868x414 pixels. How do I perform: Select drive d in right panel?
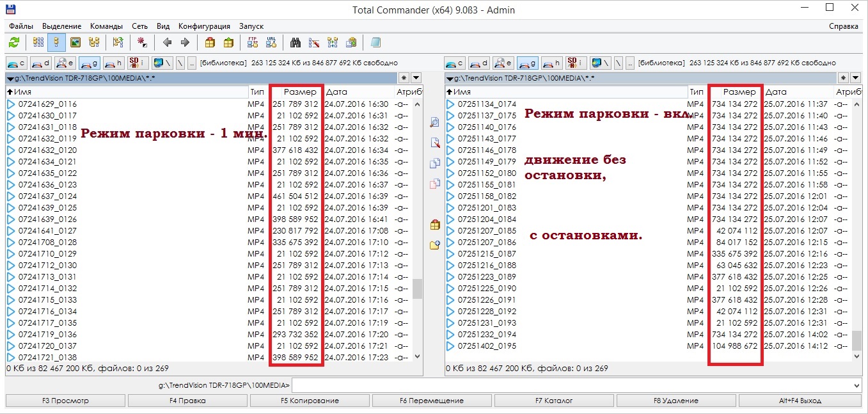pos(478,63)
